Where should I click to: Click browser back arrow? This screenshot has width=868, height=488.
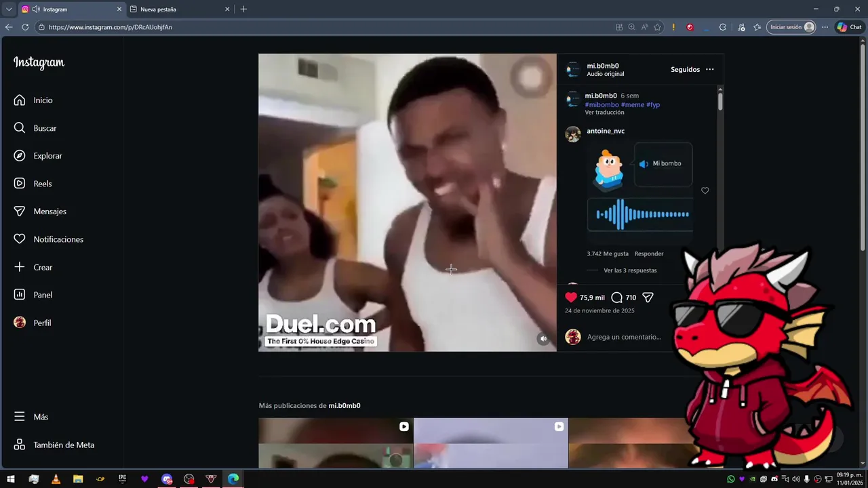tap(9, 27)
